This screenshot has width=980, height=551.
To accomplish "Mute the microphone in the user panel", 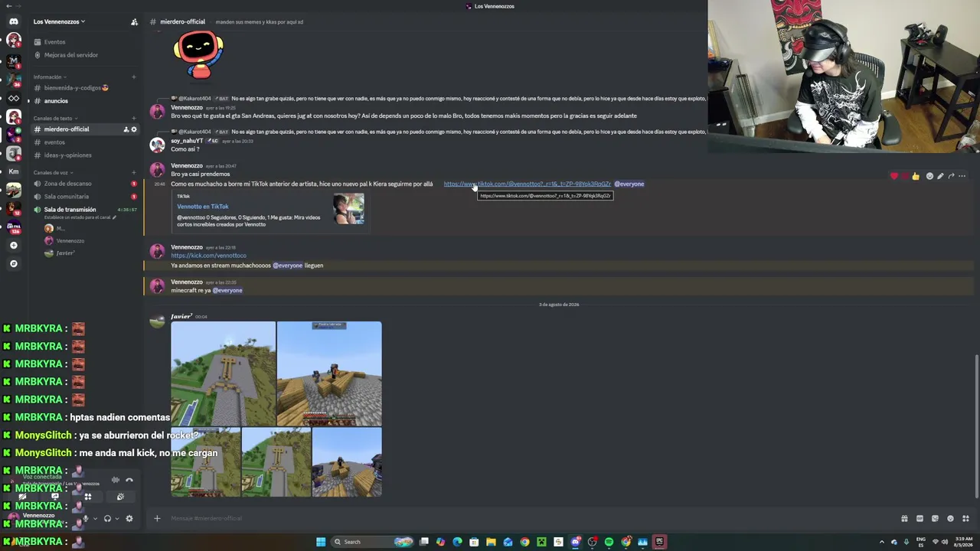I will 85,519.
